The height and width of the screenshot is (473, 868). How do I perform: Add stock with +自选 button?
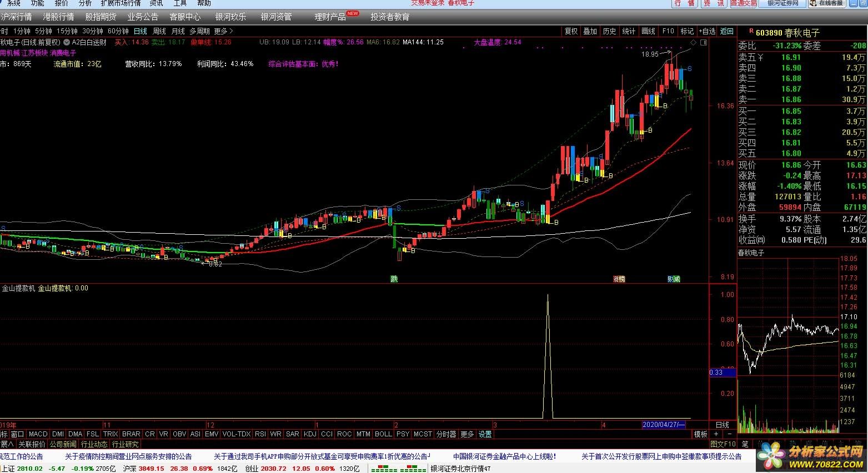pos(707,31)
